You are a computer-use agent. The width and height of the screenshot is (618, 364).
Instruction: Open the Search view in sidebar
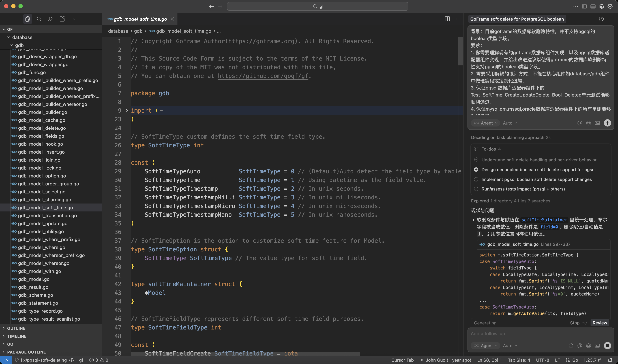point(39,19)
